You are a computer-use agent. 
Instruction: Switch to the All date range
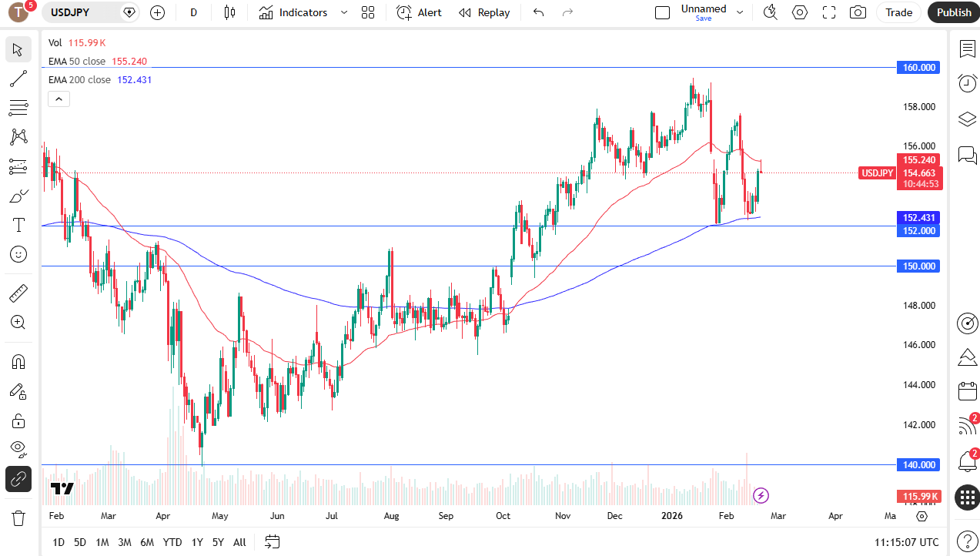point(239,542)
